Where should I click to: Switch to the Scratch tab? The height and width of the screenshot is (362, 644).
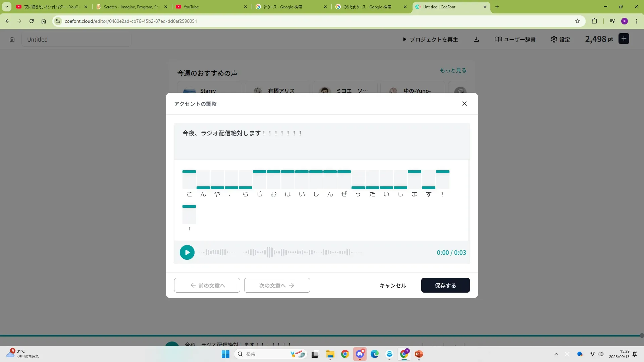tap(131, 7)
